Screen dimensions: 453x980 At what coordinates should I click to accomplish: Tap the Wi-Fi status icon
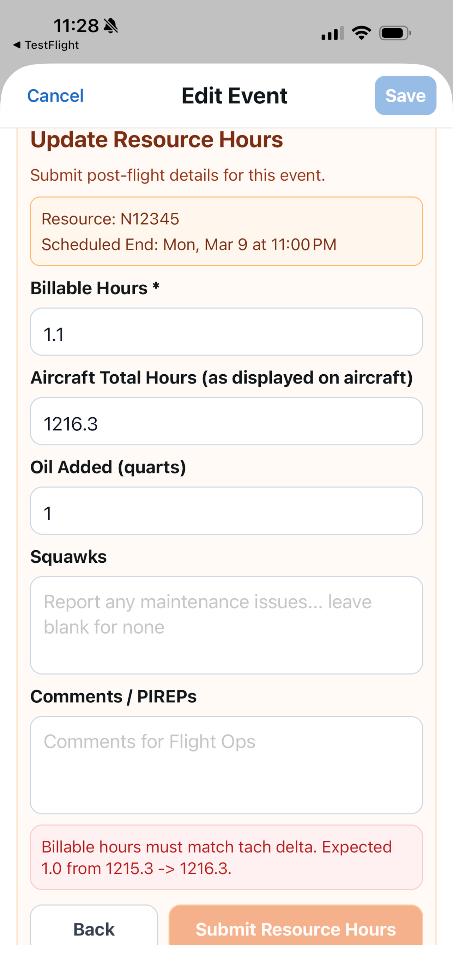coord(361,32)
